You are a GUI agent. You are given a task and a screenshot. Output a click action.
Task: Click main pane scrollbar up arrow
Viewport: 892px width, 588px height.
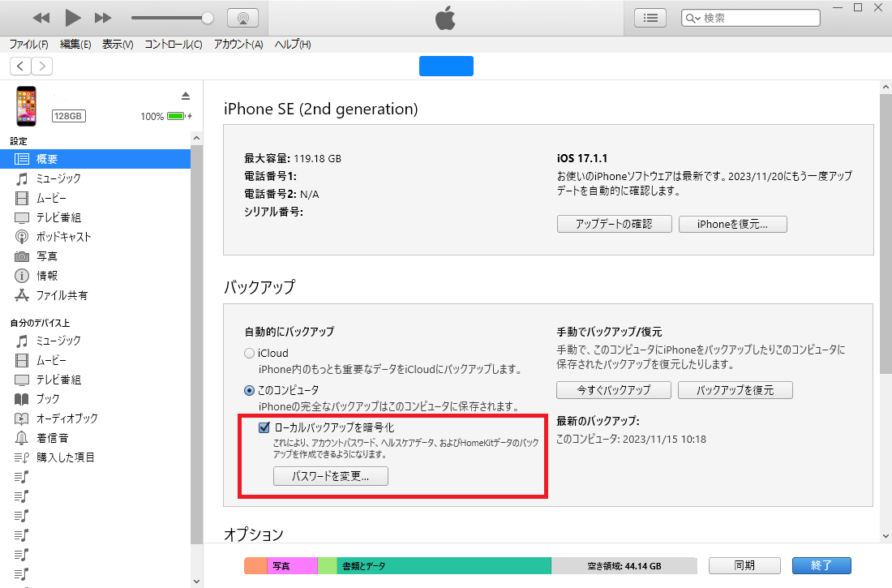[886, 87]
